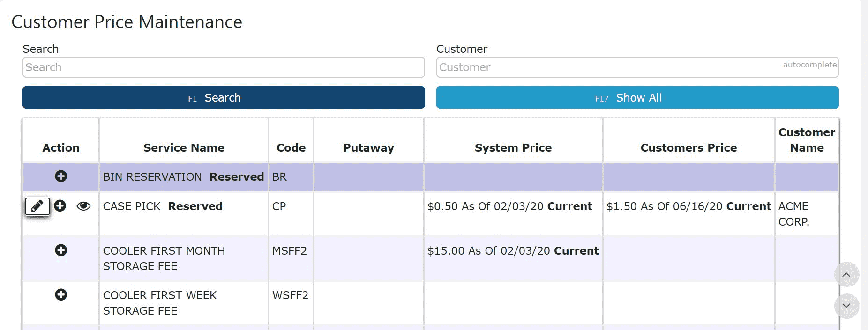This screenshot has width=868, height=330.
Task: Click the $1.50 customers price cell
Action: (x=688, y=206)
